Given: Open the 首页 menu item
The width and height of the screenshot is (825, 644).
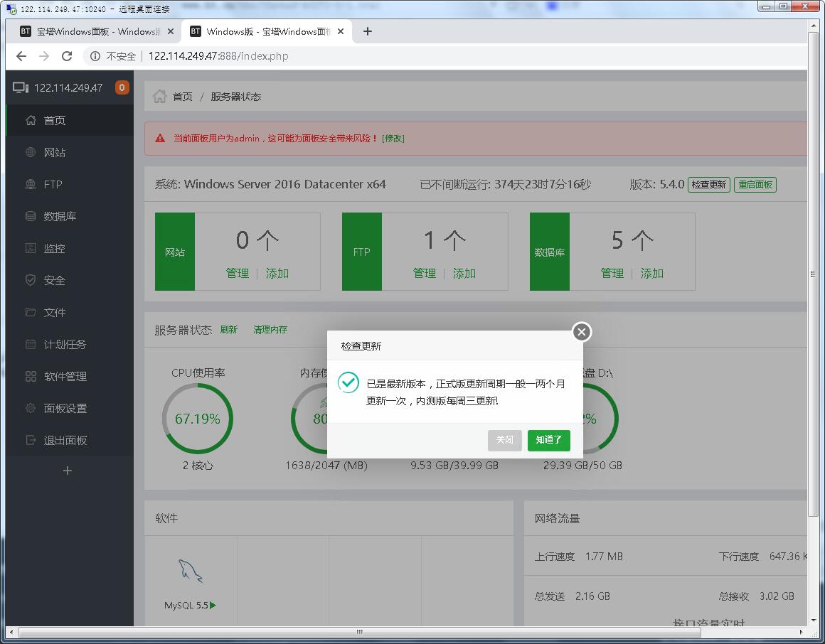Looking at the screenshot, I should pyautogui.click(x=70, y=120).
